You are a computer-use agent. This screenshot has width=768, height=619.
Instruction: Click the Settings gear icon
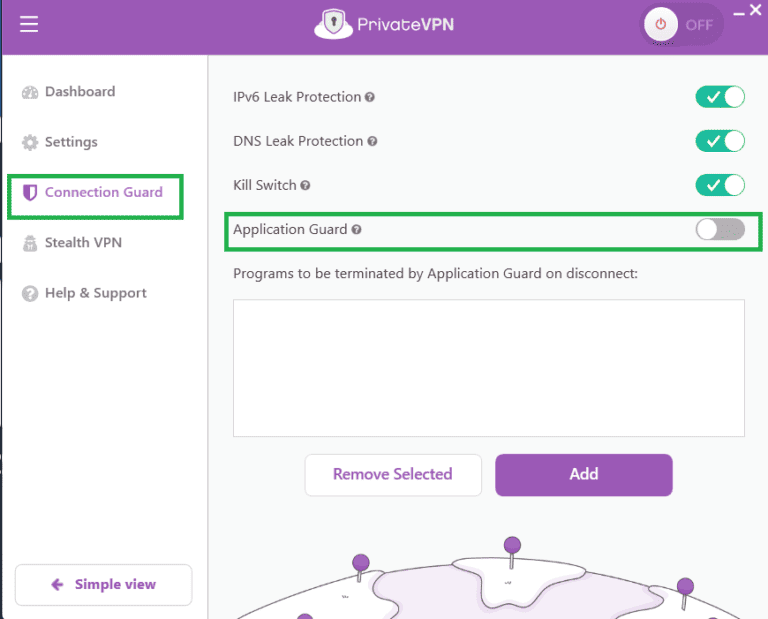click(x=30, y=143)
